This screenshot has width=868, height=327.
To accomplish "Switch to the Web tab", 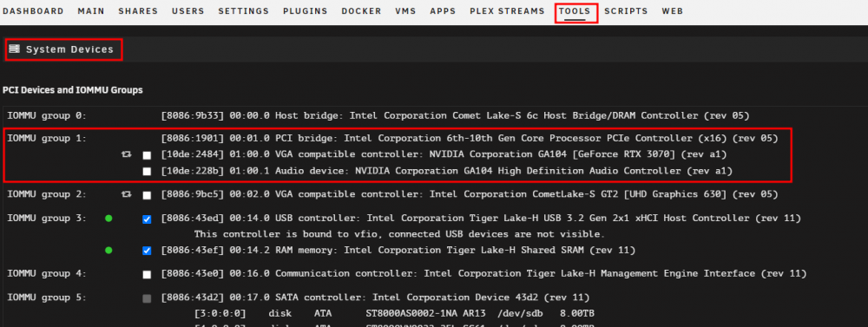I will pos(672,11).
